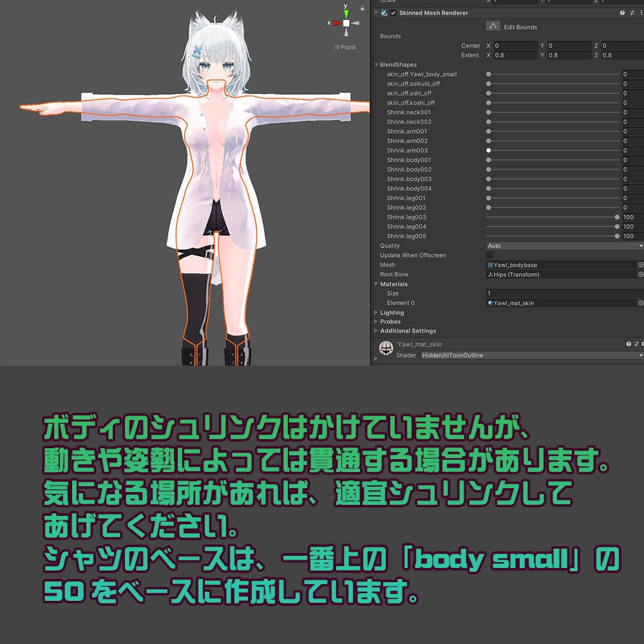This screenshot has width=644, height=644.
Task: Click the Shrink.neck002 label
Action: [x=409, y=122]
